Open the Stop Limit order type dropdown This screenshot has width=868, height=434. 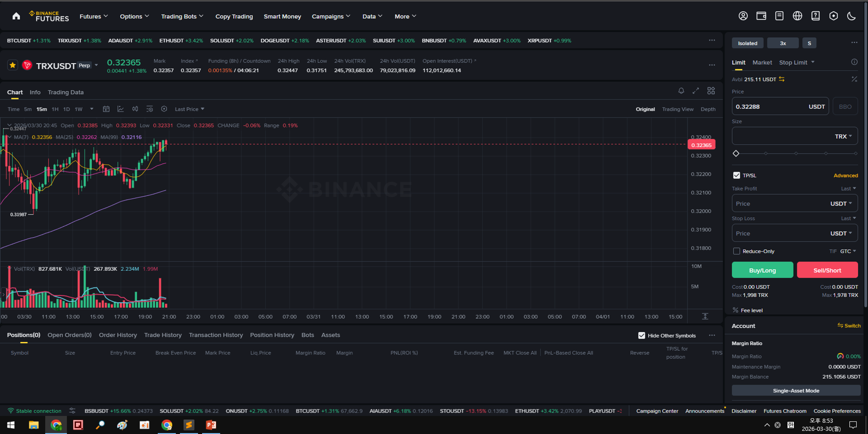pyautogui.click(x=797, y=62)
